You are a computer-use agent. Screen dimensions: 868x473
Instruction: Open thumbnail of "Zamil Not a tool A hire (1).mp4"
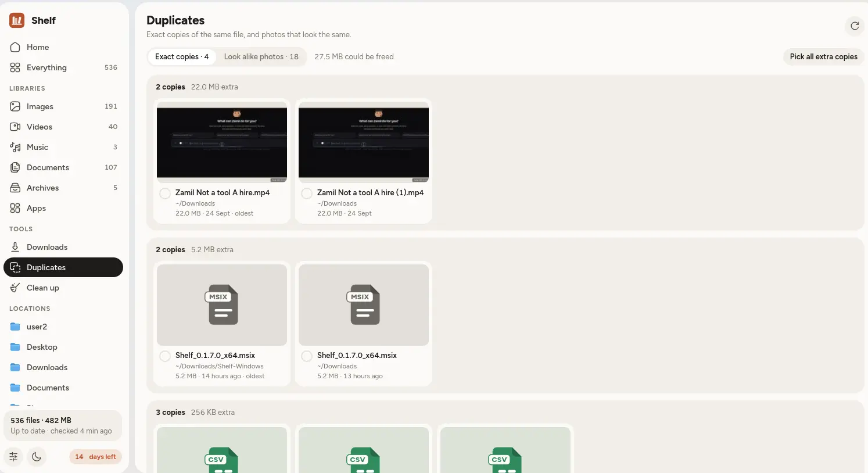(x=364, y=142)
